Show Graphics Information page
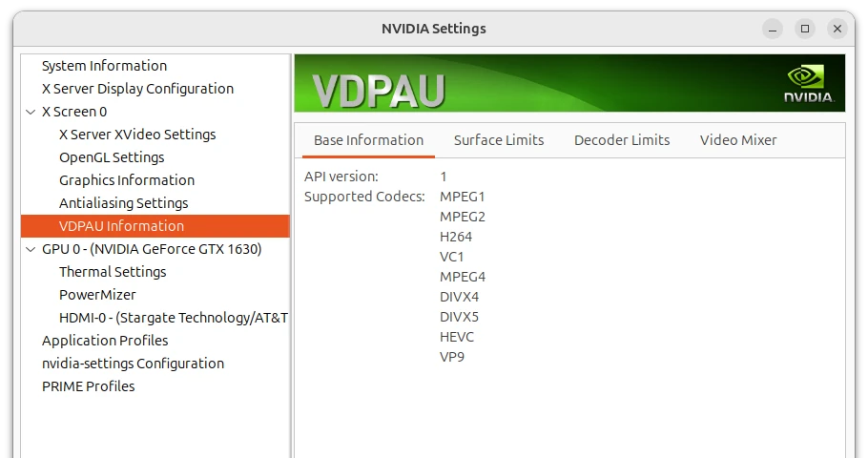The image size is (868, 458). pos(127,180)
